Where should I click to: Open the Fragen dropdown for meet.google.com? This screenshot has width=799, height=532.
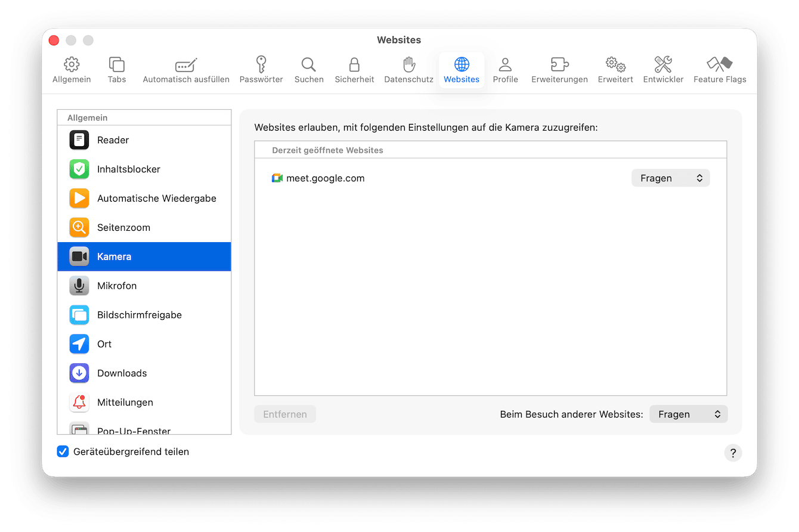(x=670, y=177)
